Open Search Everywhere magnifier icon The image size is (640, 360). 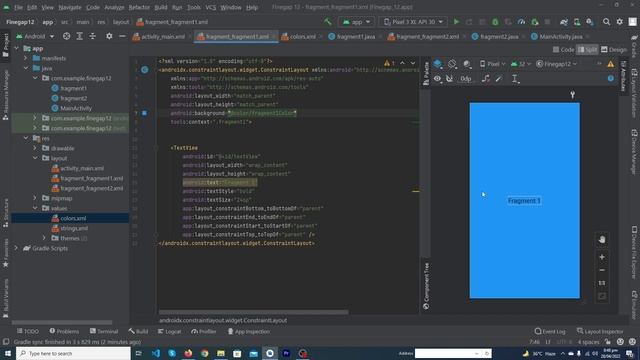(x=607, y=22)
